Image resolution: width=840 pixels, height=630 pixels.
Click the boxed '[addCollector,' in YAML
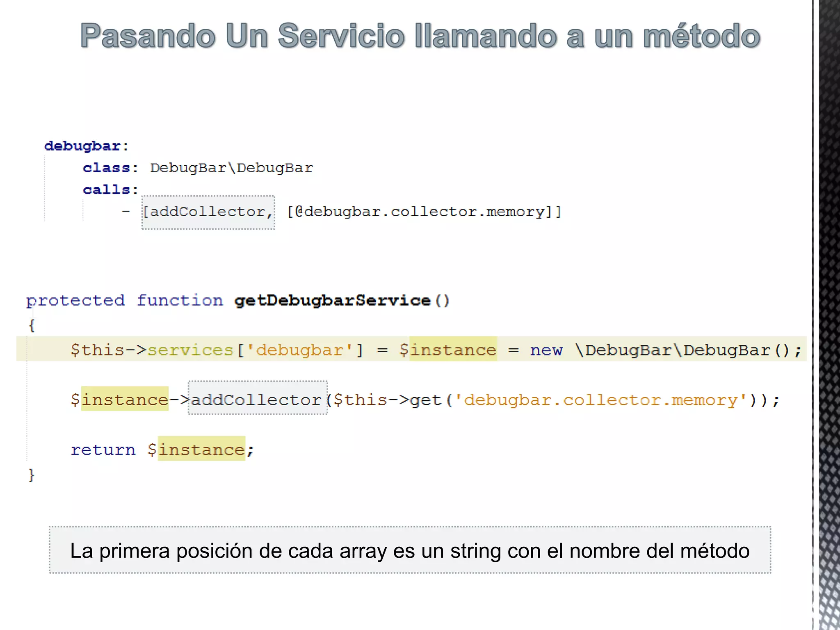click(x=208, y=212)
